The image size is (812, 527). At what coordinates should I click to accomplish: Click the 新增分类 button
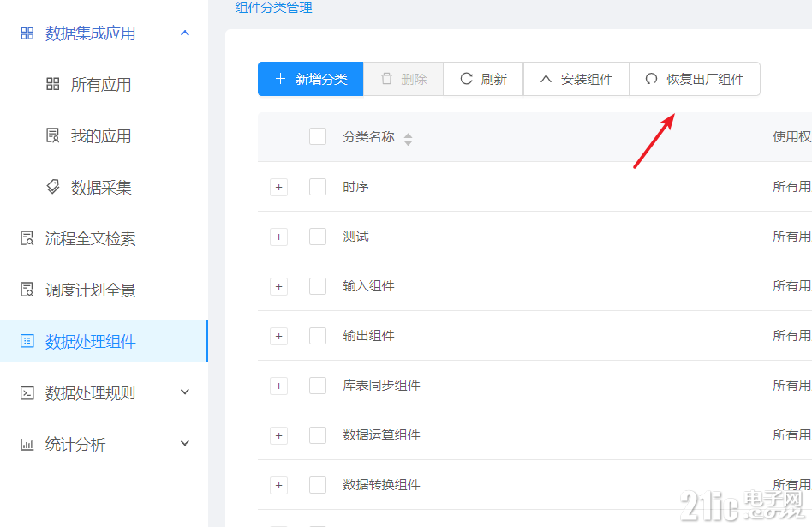pos(311,79)
